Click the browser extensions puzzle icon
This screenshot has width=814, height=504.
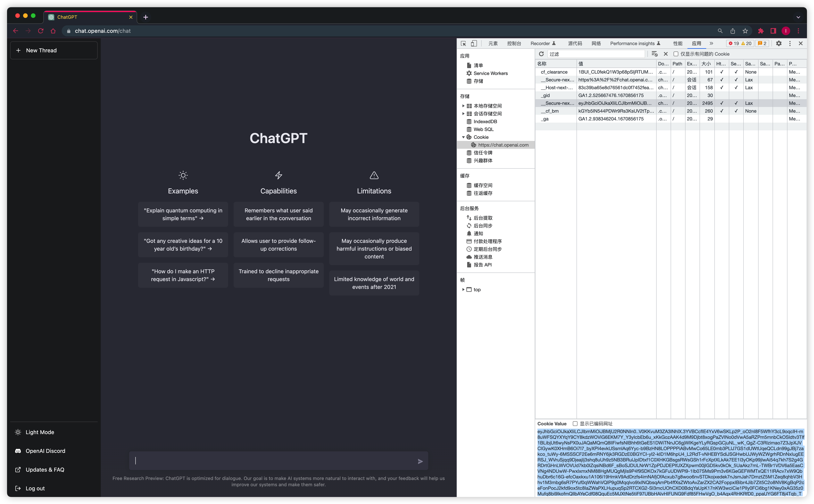point(761,31)
